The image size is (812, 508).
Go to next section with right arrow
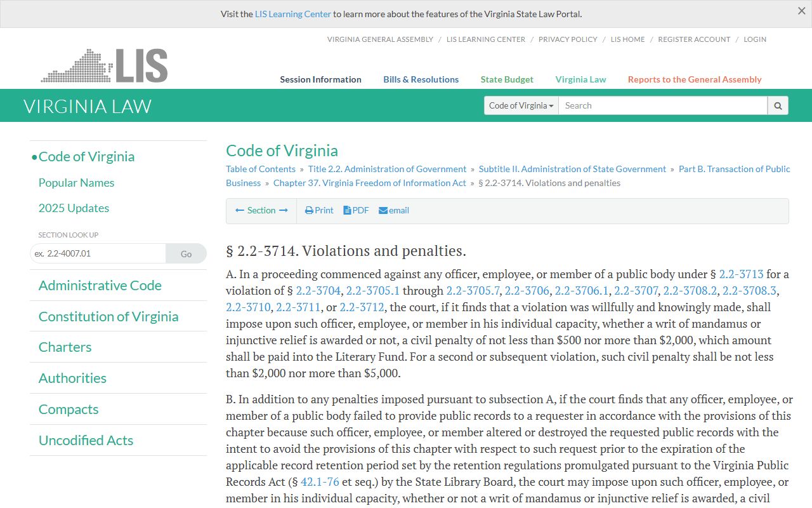pos(284,210)
